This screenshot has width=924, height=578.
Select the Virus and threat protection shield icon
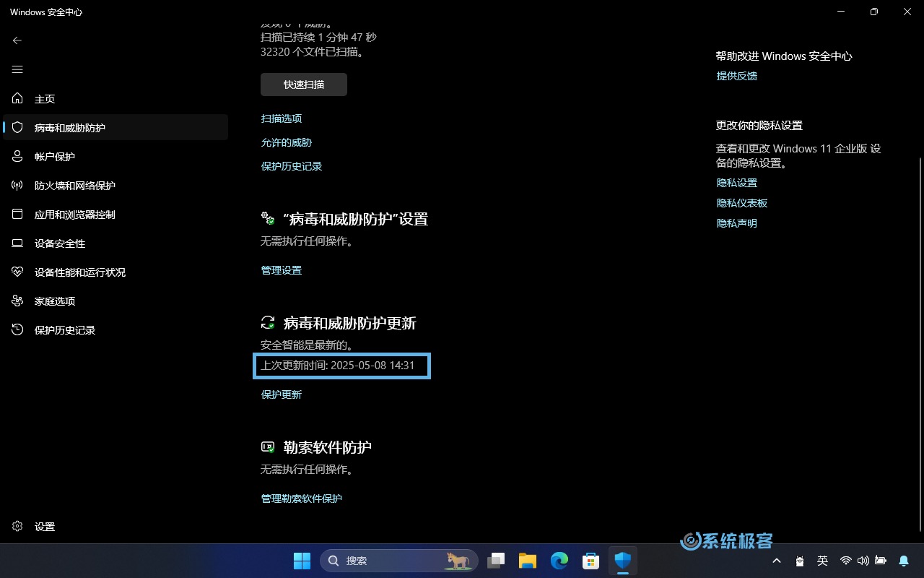18,127
